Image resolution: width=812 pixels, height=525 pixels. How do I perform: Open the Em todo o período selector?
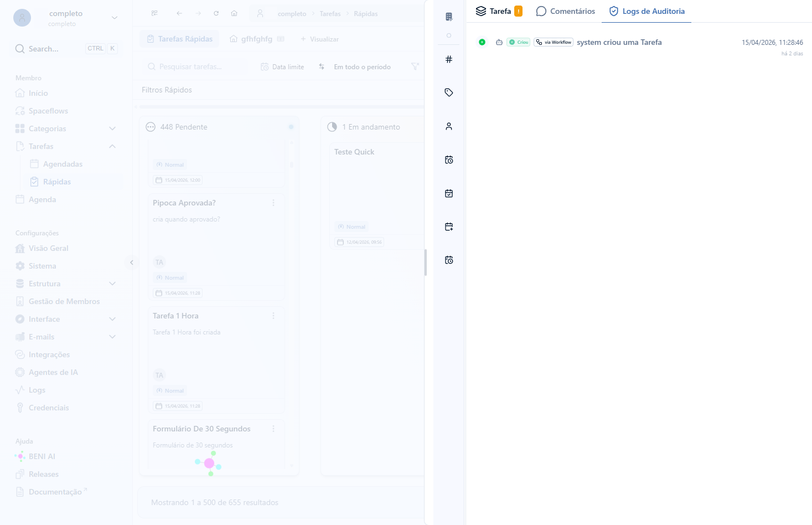tap(362, 66)
